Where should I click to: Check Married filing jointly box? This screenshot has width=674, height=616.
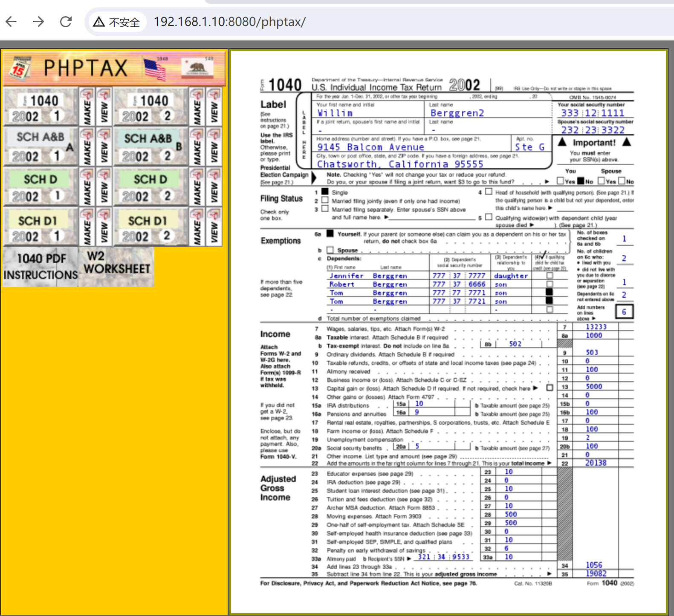pyautogui.click(x=325, y=200)
